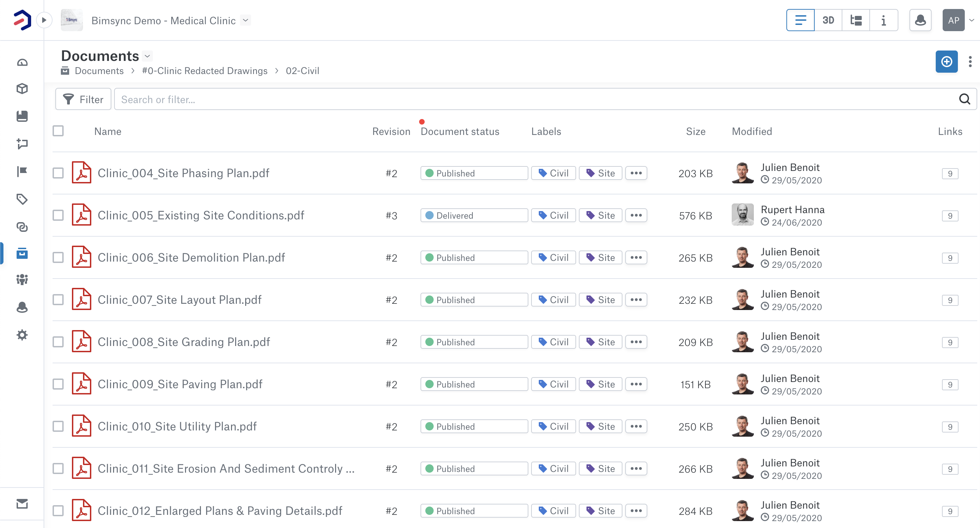Select checkbox for Clinic_004_Site Phasing Plan.pdf
Image resolution: width=980 pixels, height=528 pixels.
[58, 173]
